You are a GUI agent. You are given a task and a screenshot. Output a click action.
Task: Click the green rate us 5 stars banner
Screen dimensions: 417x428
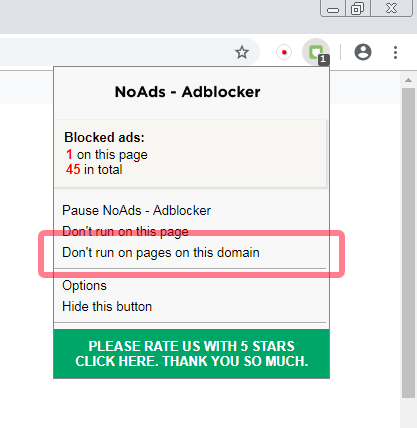tap(191, 354)
